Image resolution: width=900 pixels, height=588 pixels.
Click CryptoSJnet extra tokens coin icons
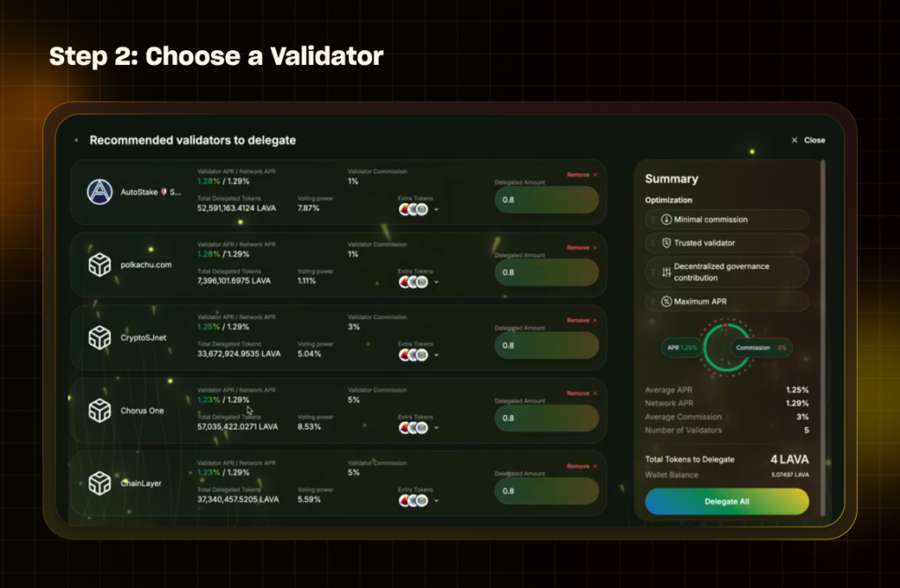tap(413, 355)
